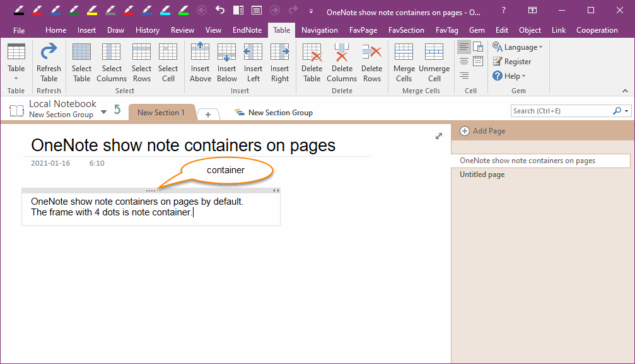The width and height of the screenshot is (635, 364).
Task: Click Refresh Table
Action: pyautogui.click(x=49, y=63)
